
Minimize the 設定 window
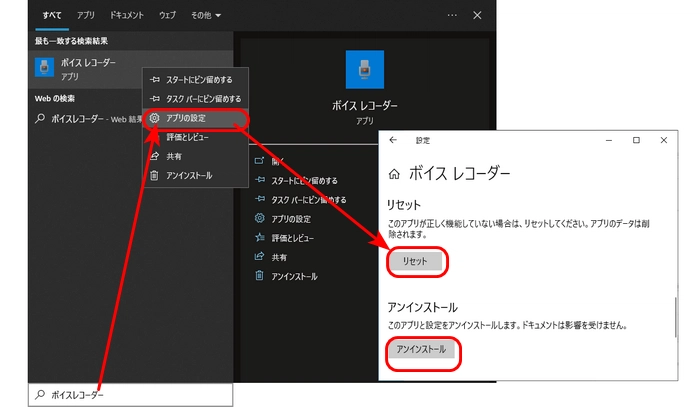(x=608, y=140)
